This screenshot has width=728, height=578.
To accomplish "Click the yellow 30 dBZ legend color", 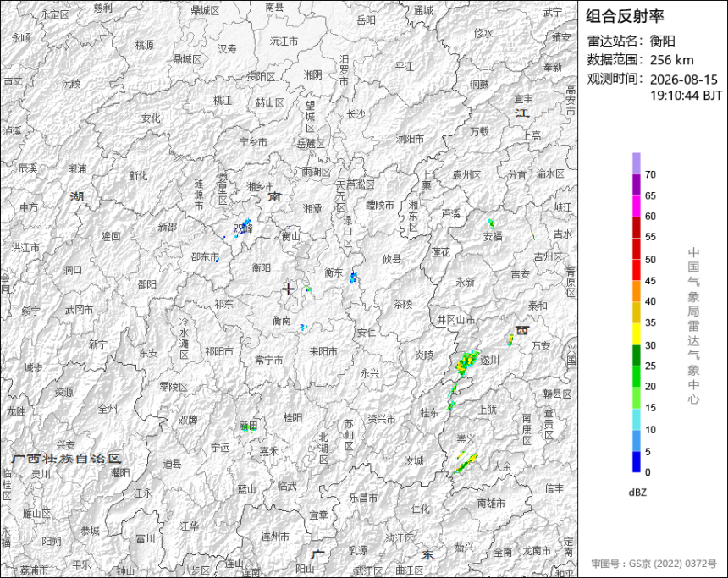I will tap(636, 333).
